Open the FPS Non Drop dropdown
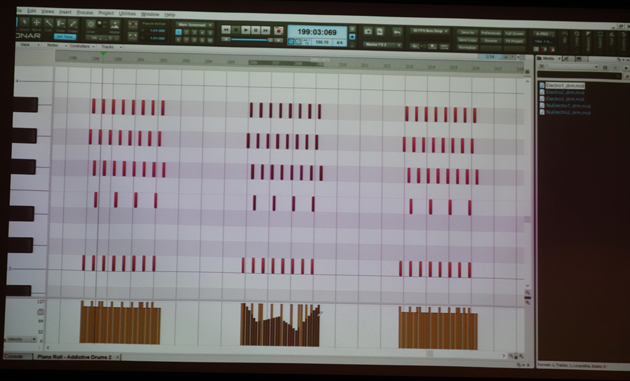The image size is (630, 381). [x=429, y=30]
